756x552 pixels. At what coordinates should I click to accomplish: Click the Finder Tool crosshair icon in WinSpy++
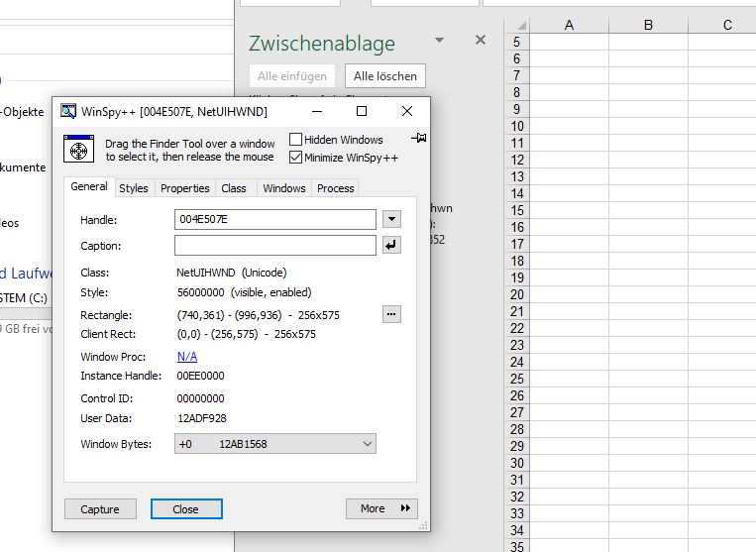[78, 149]
